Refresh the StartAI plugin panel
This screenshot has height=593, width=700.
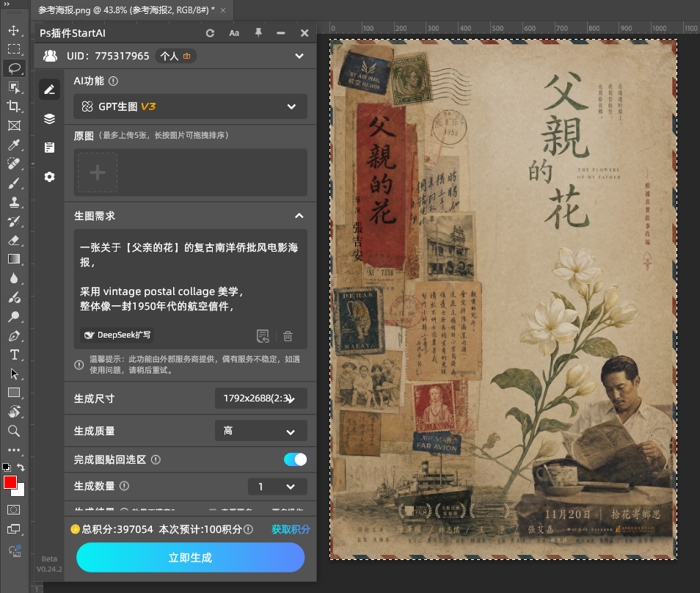coord(210,33)
